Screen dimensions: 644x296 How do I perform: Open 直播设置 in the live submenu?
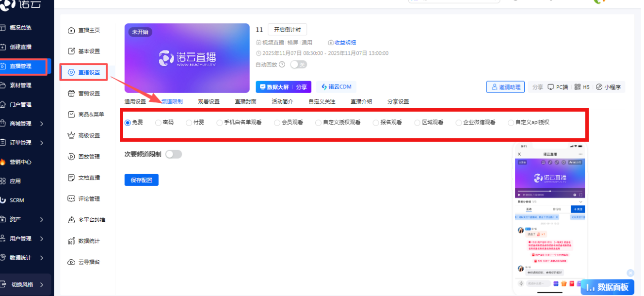tap(84, 72)
